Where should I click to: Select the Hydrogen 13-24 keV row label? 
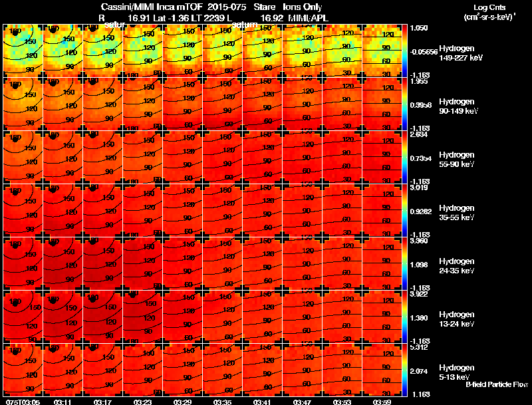pos(456,319)
